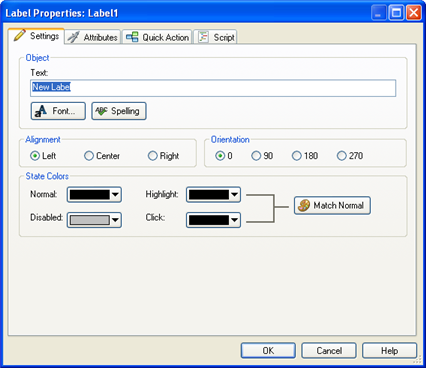Switch to the Attributes tab
Screen dimensions: 426x368
coord(92,37)
